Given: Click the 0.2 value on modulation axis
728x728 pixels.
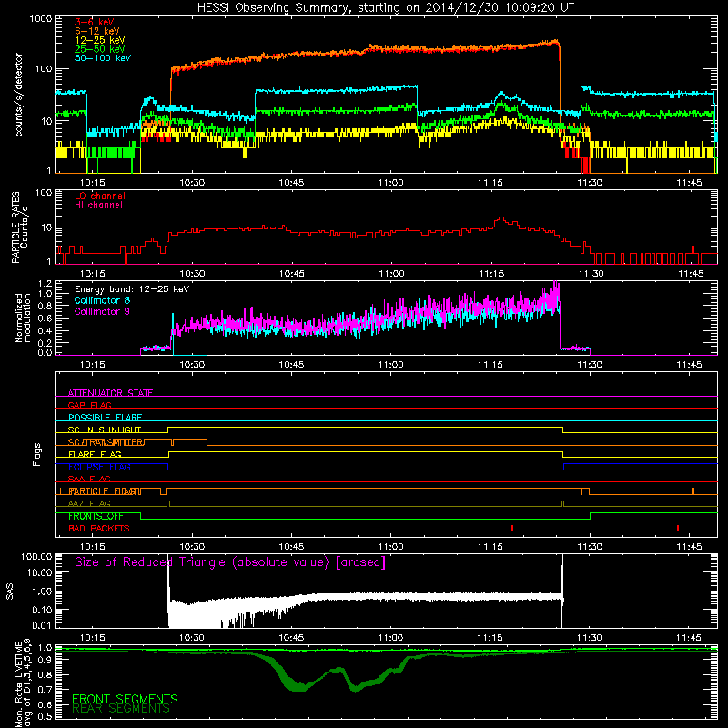Looking at the screenshot, I should pyautogui.click(x=45, y=344).
